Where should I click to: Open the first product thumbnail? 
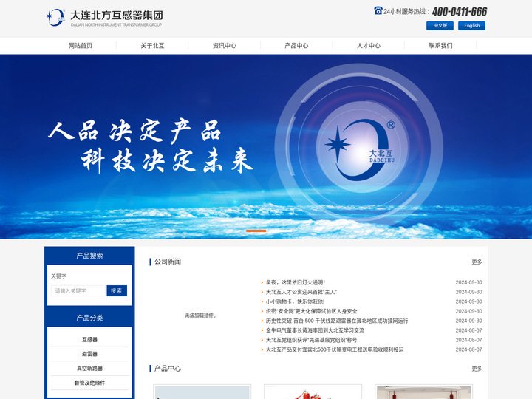tap(202, 392)
